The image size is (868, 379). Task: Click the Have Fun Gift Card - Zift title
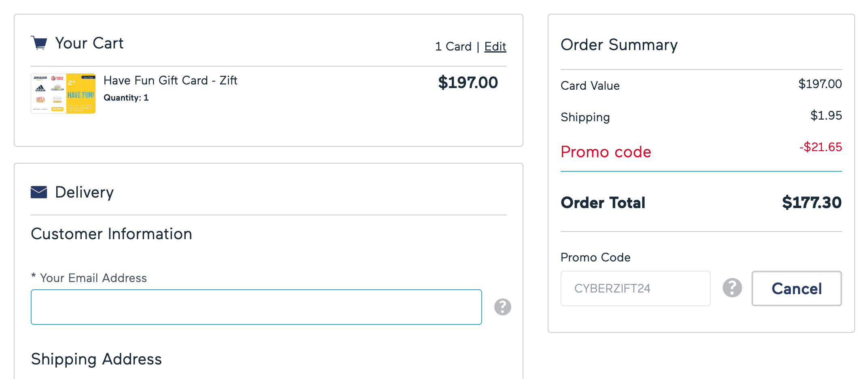(170, 80)
